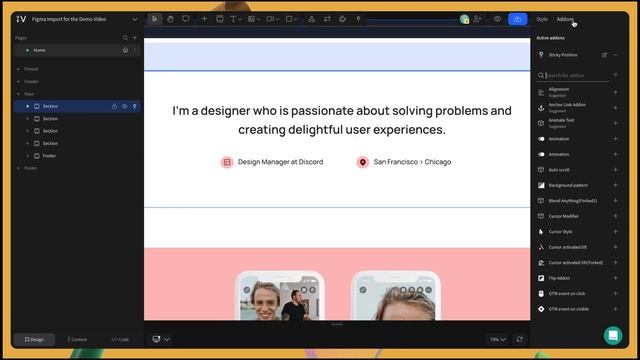Click the device breakpoint icon below canvas
The height and width of the screenshot is (360, 640).
click(156, 339)
